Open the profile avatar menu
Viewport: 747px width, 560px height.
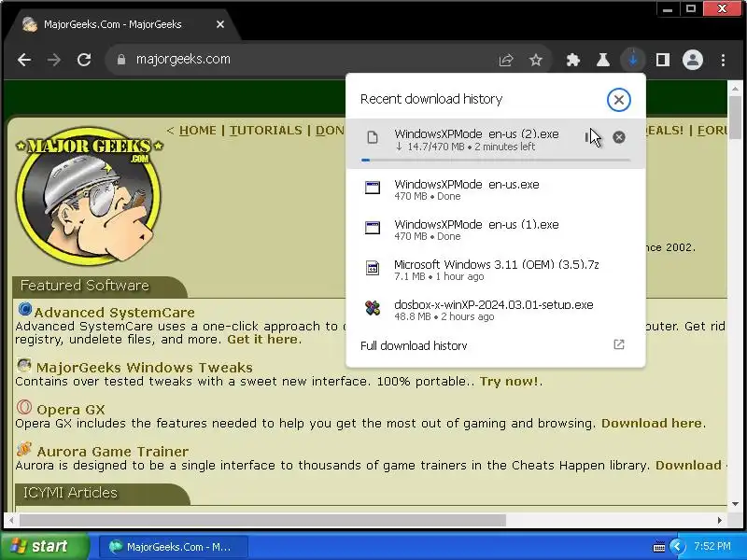click(693, 60)
